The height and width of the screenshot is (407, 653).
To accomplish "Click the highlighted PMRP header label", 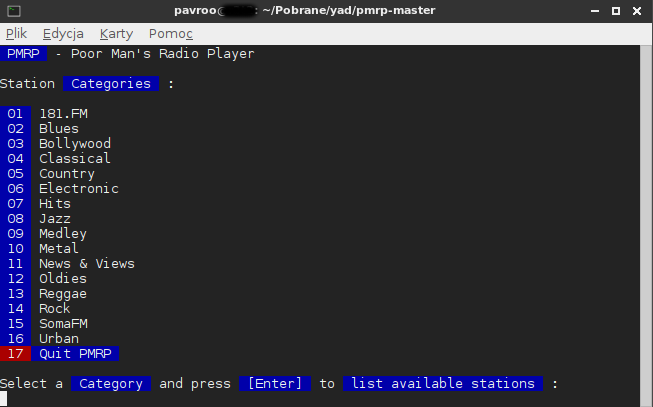I will click(x=24, y=54).
